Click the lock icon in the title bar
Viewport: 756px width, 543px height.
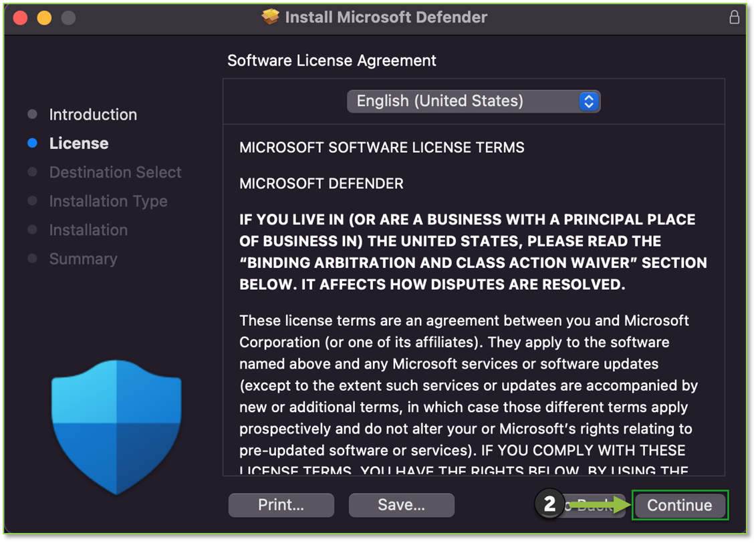[734, 18]
